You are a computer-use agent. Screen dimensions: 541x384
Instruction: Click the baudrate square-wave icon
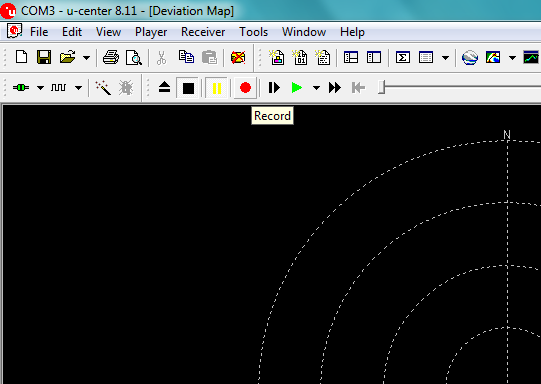[58, 88]
